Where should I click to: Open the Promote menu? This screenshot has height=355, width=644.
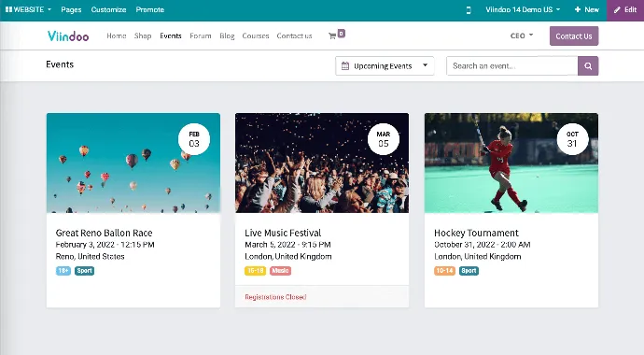click(x=150, y=9)
